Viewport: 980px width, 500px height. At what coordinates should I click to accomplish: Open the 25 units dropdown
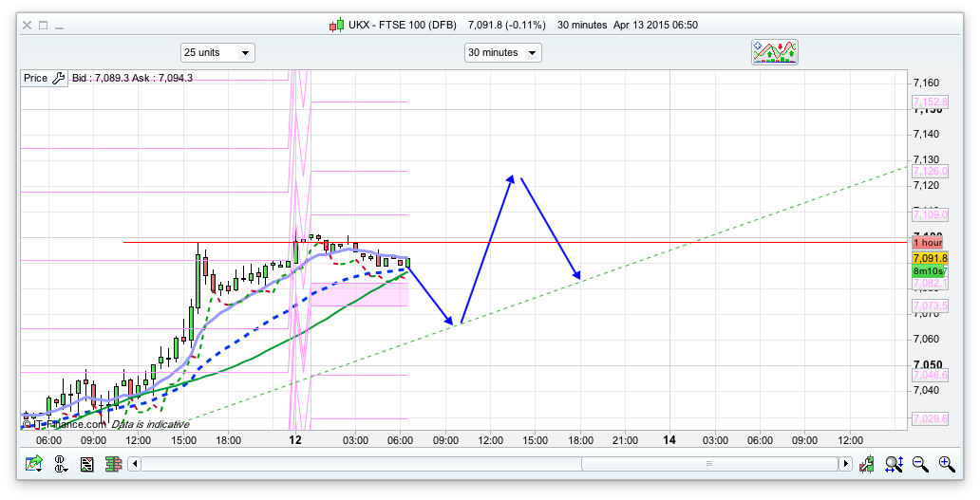pos(217,53)
